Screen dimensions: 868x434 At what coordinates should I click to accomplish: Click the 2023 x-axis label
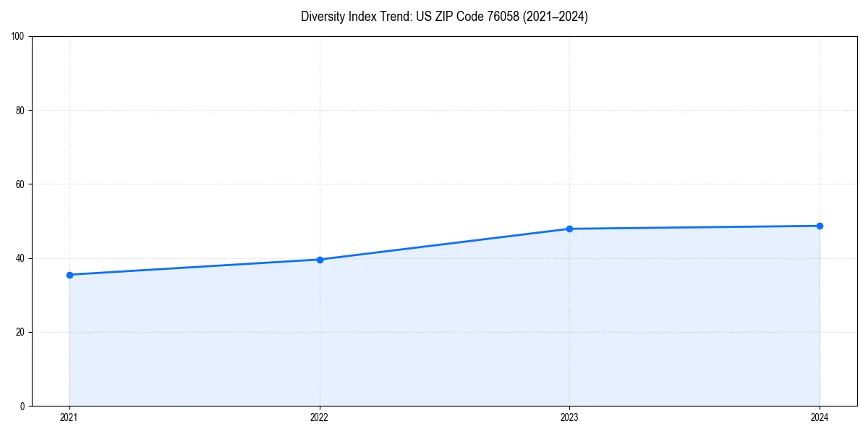click(x=569, y=417)
